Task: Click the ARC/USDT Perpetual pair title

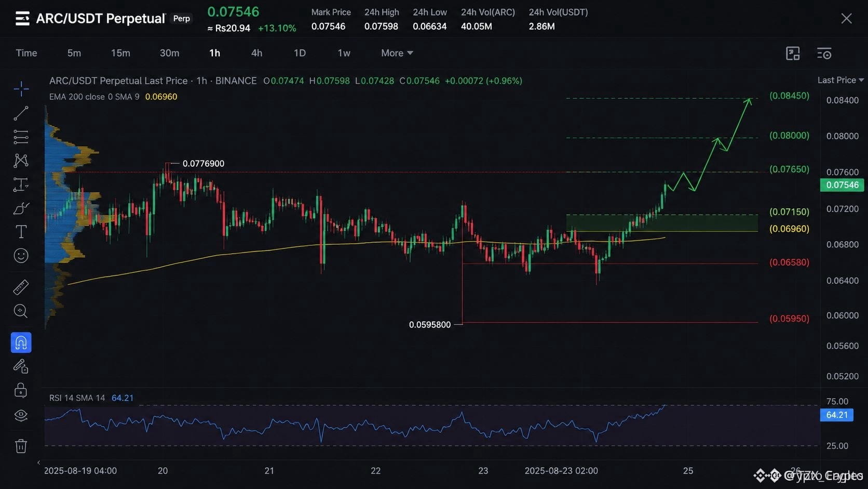Action: click(101, 19)
